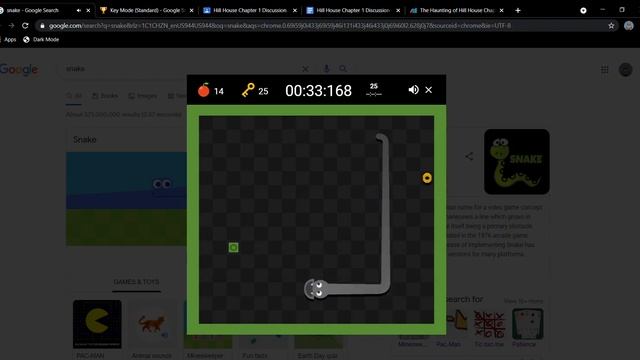Viewport: 640px width, 360px height.
Task: Open the Google account avatar
Action: point(625,70)
